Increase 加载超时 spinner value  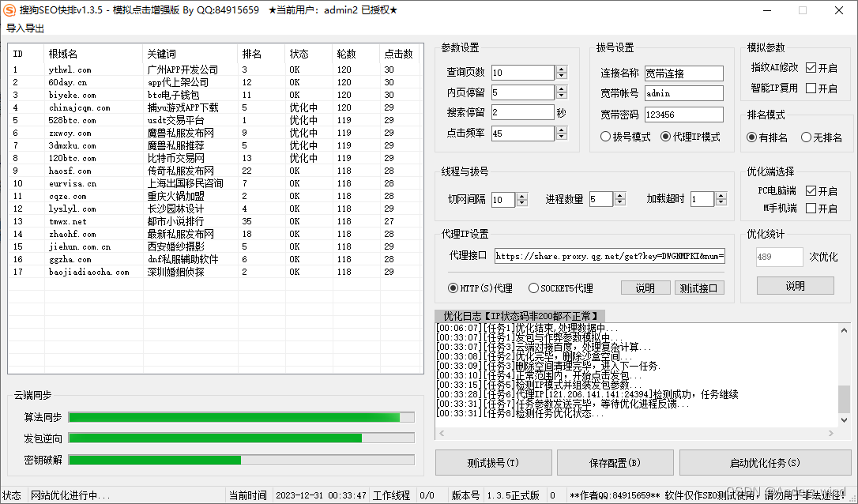721,197
